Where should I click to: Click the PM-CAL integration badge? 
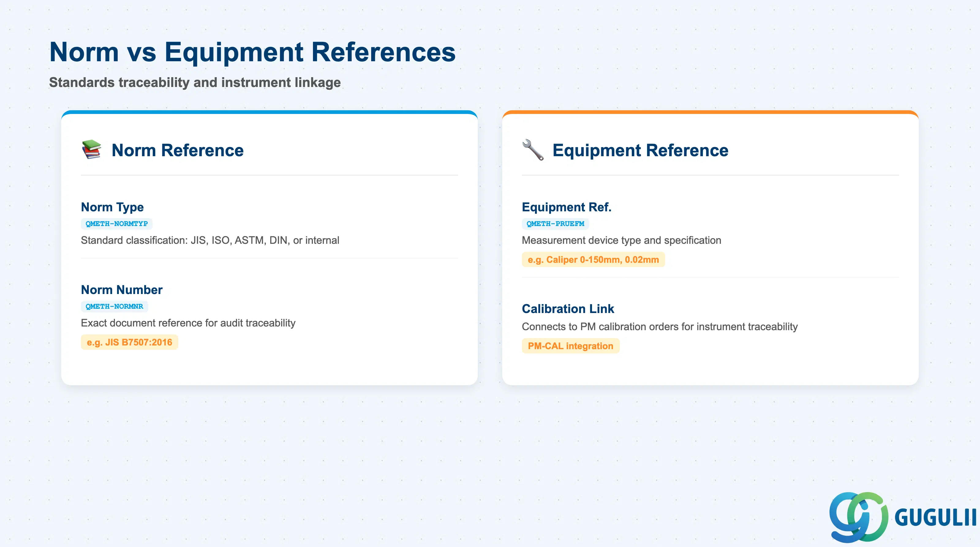coord(570,346)
